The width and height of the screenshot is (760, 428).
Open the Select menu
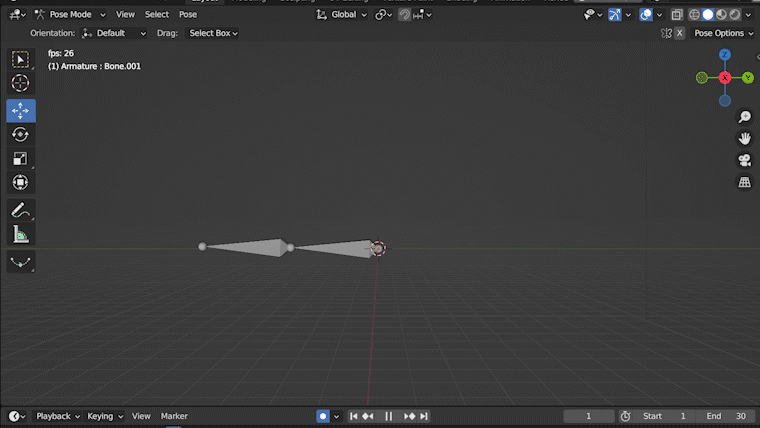[x=157, y=15]
